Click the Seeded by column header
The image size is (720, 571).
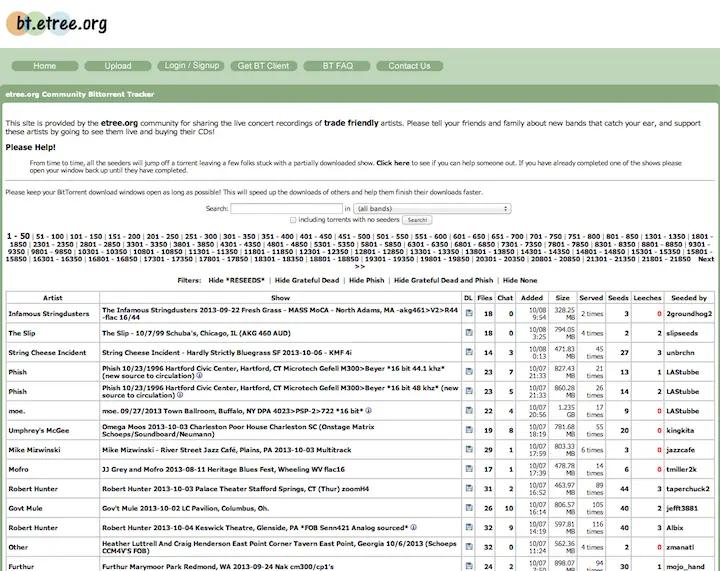tap(689, 298)
